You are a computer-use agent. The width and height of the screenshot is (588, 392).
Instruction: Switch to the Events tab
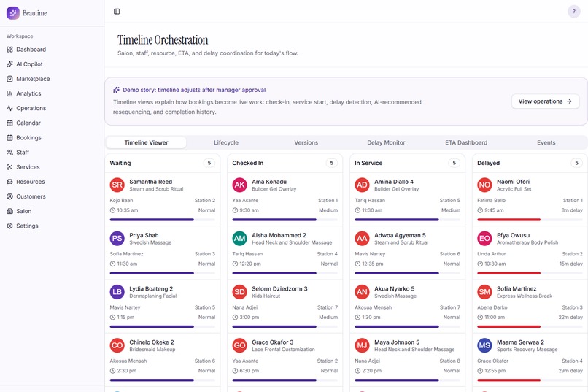pyautogui.click(x=546, y=142)
